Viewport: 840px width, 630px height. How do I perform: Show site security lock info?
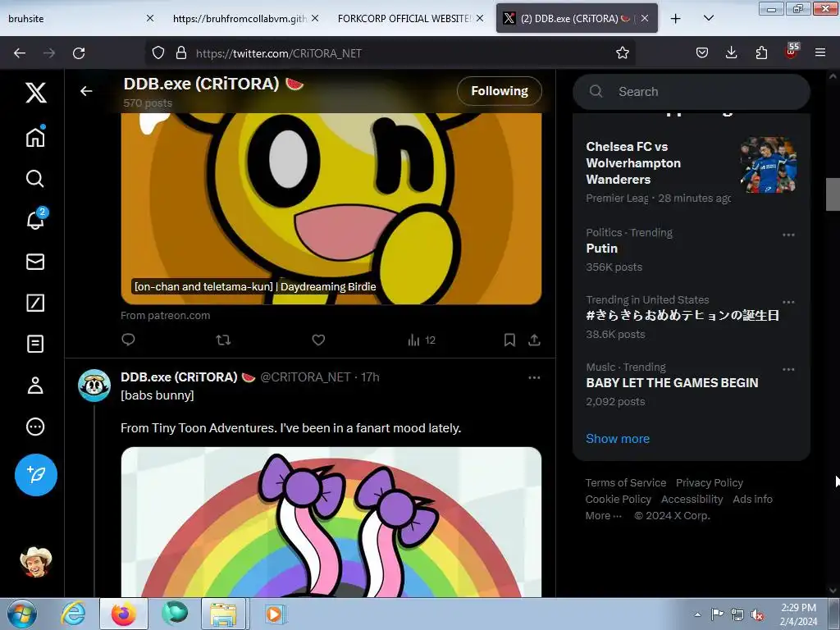181,52
